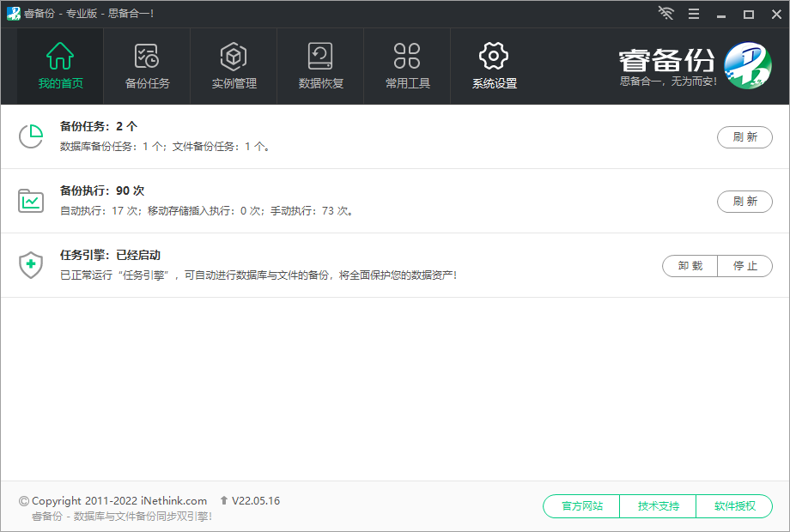
Task: Click the 任务引擎: 已经启动 heading
Action: (x=110, y=255)
